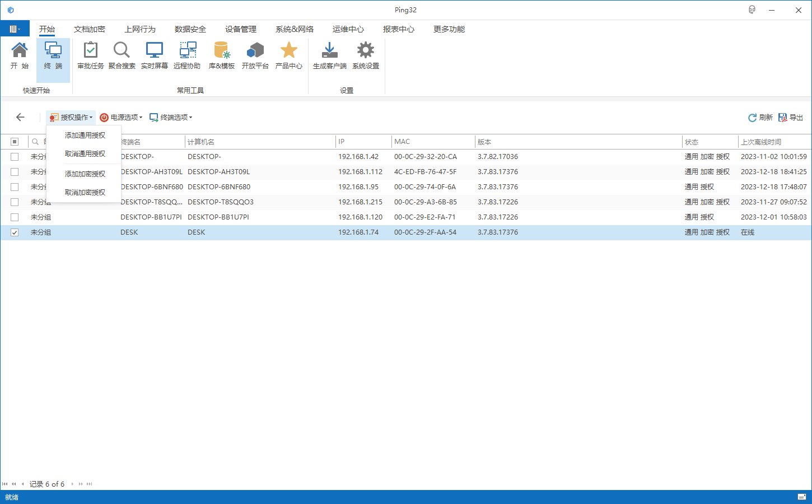This screenshot has width=812, height=504.
Task: Check the row DESKTOP-T8SQQO3
Action: click(x=15, y=202)
